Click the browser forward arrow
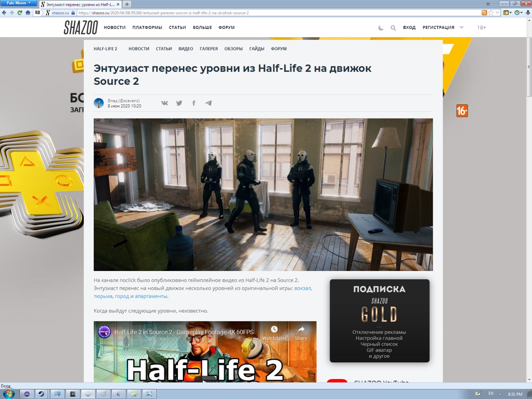 pyautogui.click(x=12, y=12)
